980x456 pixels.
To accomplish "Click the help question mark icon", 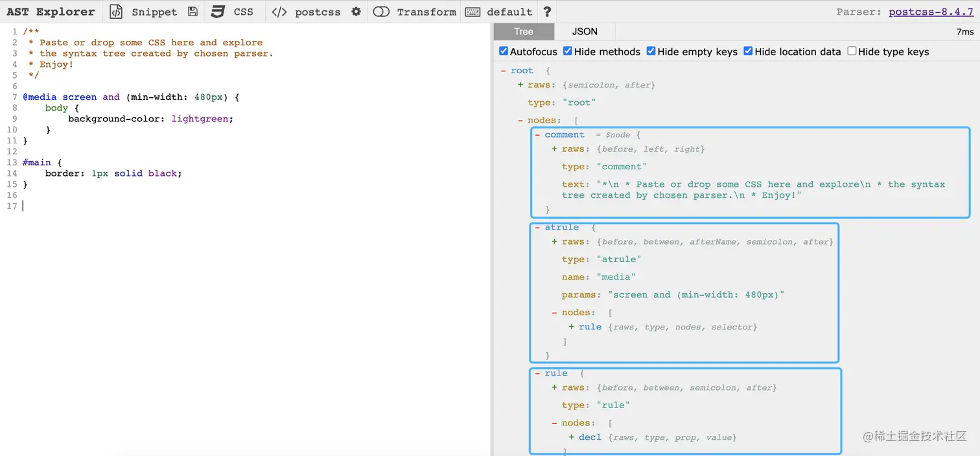I will click(x=546, y=11).
